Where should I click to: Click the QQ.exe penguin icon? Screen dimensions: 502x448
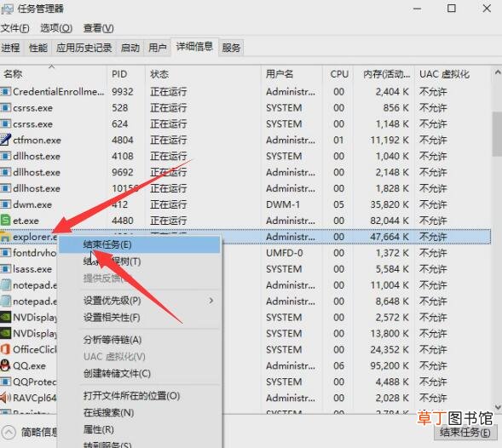5,365
